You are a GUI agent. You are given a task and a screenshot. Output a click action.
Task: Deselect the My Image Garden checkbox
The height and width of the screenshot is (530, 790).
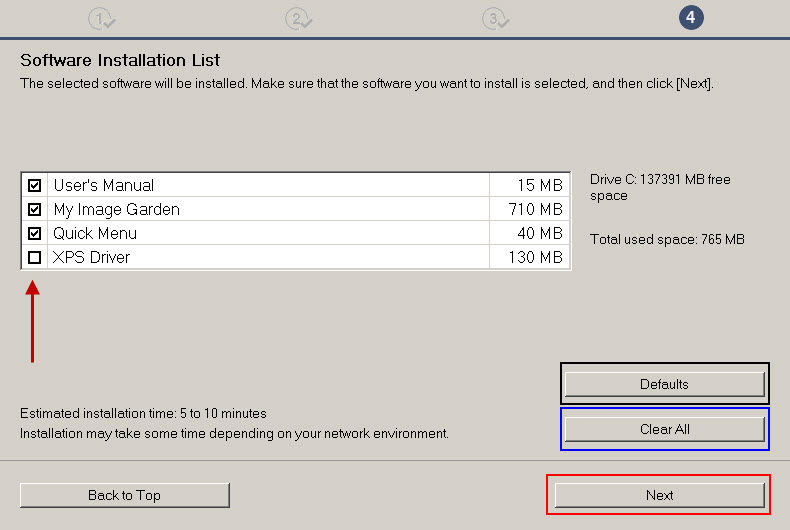tap(35, 210)
